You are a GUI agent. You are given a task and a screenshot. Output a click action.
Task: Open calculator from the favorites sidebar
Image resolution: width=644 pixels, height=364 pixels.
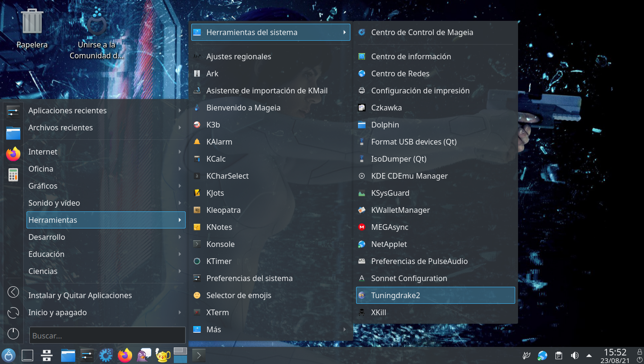click(x=13, y=174)
